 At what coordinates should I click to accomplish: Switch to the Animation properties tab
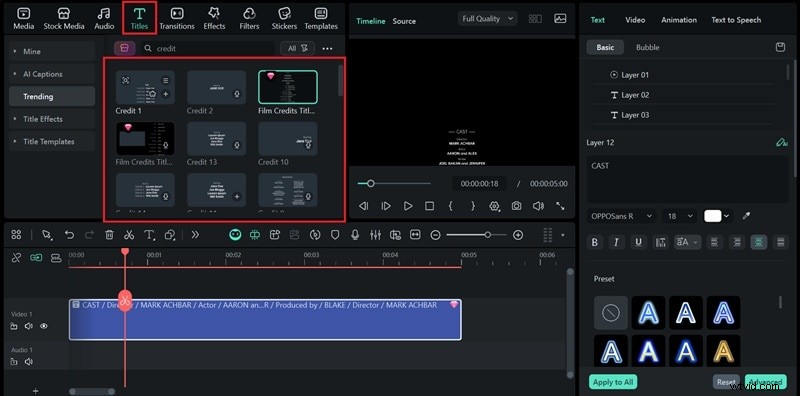click(x=679, y=20)
